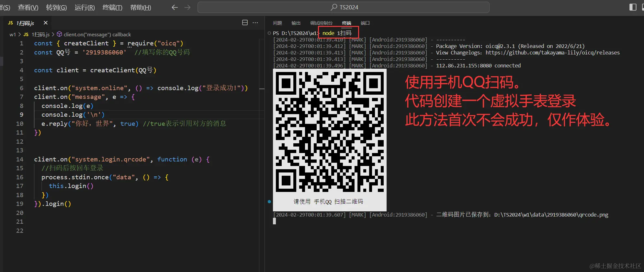The height and width of the screenshot is (272, 644).
Task: Select the 1扫码.js editor tab
Action: (28, 23)
